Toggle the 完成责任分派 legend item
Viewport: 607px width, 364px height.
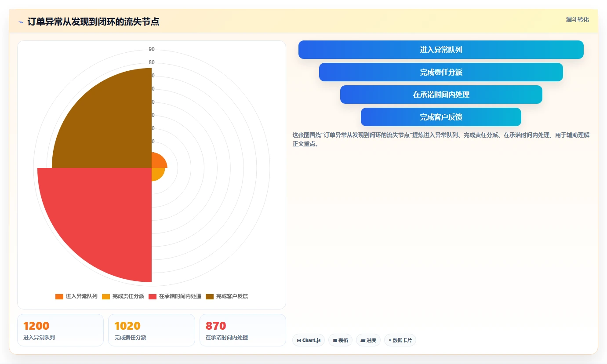123,296
